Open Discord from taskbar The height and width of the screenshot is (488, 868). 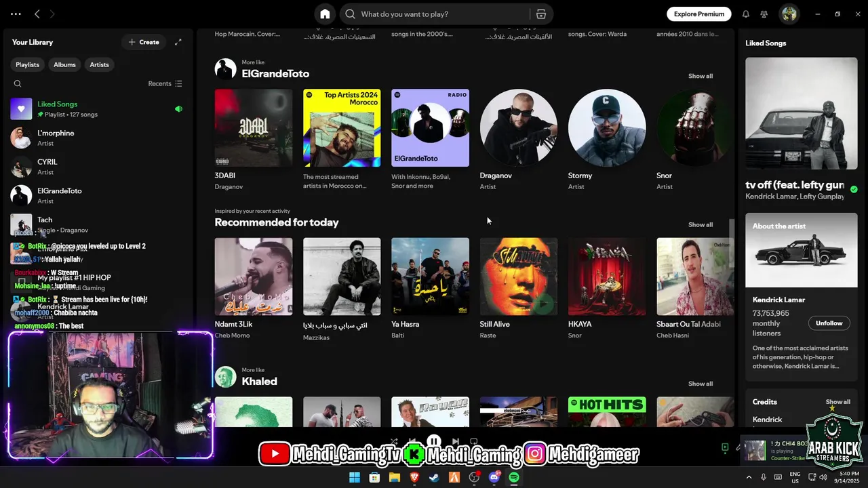click(x=494, y=478)
